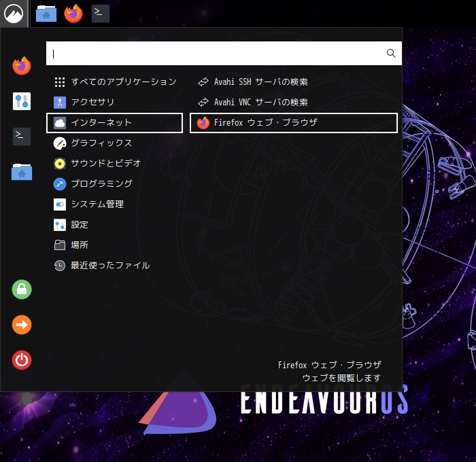476x462 pixels.
Task: Open the terminal icon in the menu sidebar
Action: coord(22,137)
